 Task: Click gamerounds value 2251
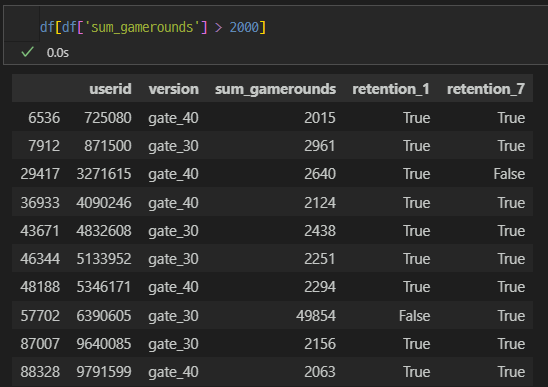320,259
